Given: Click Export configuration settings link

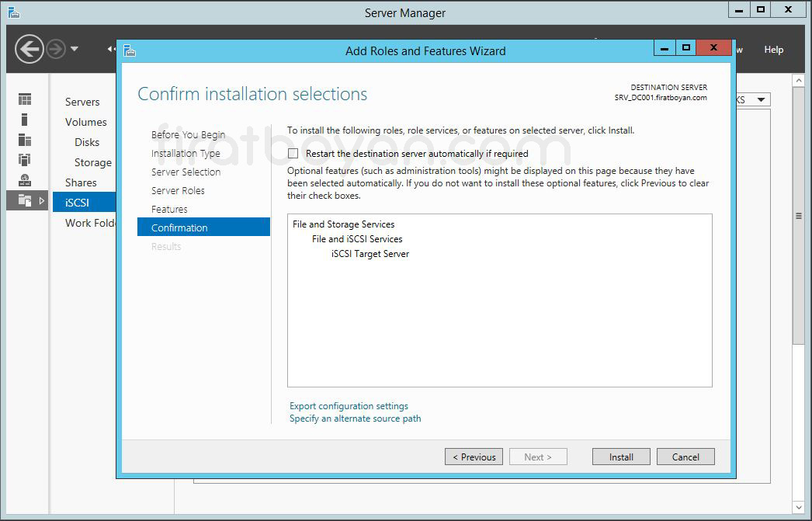Looking at the screenshot, I should [349, 406].
